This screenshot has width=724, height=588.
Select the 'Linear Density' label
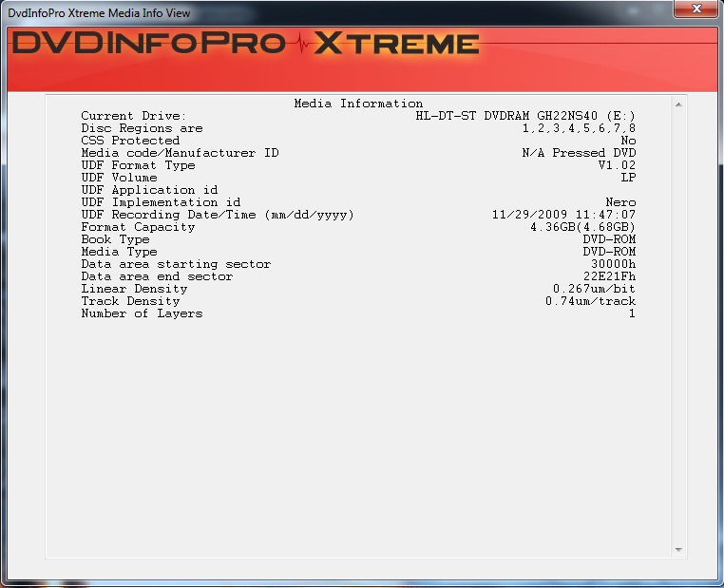(134, 289)
